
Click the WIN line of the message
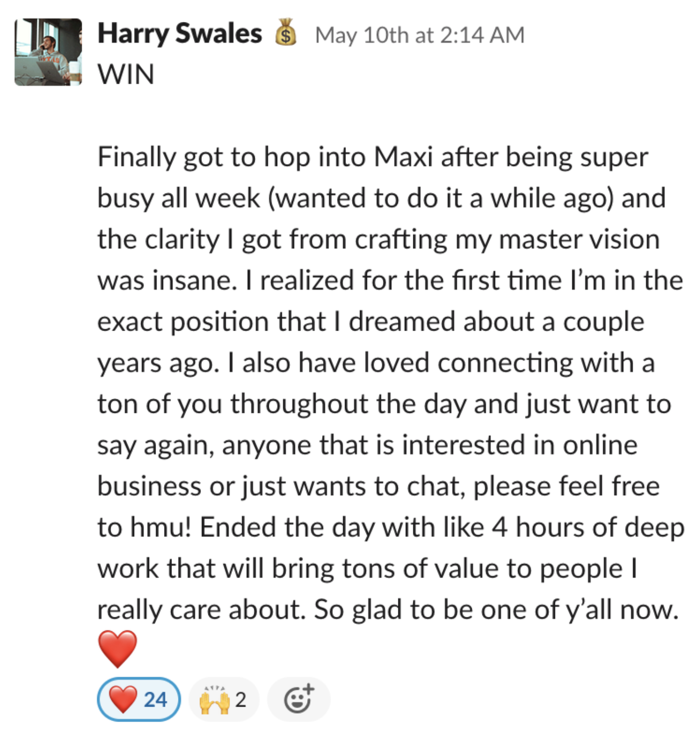(126, 75)
